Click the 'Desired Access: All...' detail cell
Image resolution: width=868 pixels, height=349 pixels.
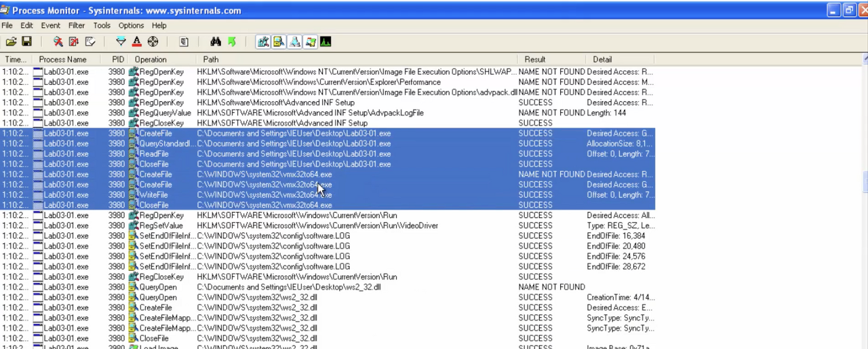[620, 215]
